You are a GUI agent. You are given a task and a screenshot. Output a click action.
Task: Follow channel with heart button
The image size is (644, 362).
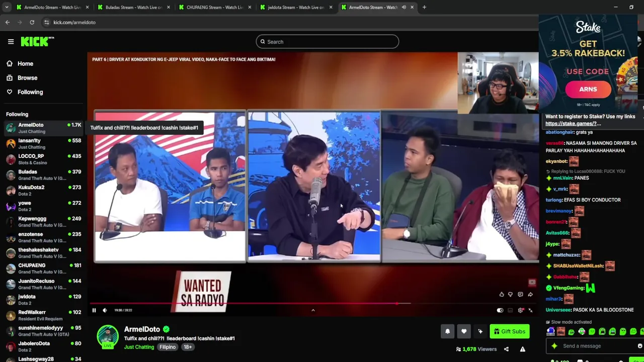coord(464,331)
